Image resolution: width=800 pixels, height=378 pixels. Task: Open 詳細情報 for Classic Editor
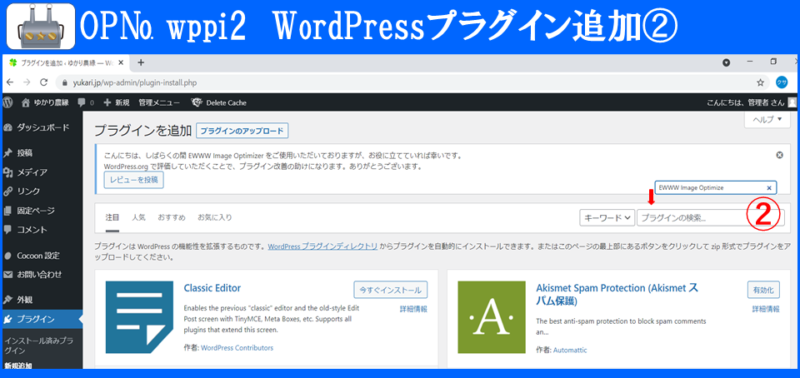413,309
